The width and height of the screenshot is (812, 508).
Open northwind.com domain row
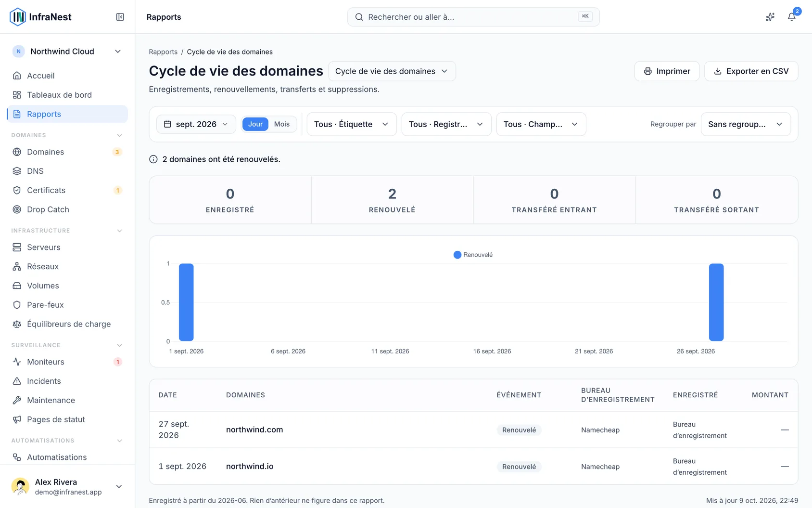473,430
